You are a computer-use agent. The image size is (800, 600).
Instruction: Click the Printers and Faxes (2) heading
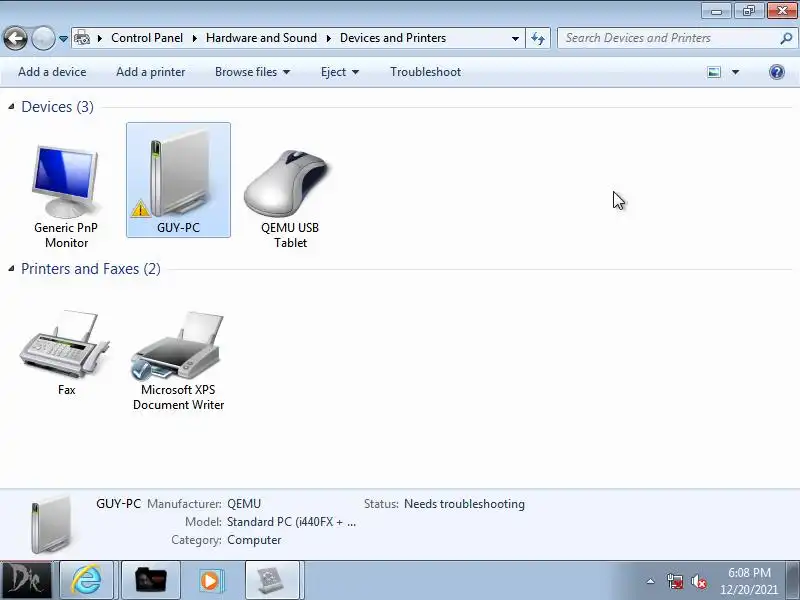coord(90,269)
